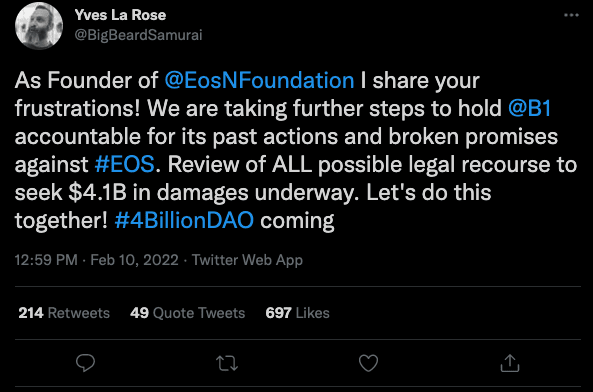Like the tweet with the heart icon
This screenshot has width=593, height=392.
pos(368,363)
